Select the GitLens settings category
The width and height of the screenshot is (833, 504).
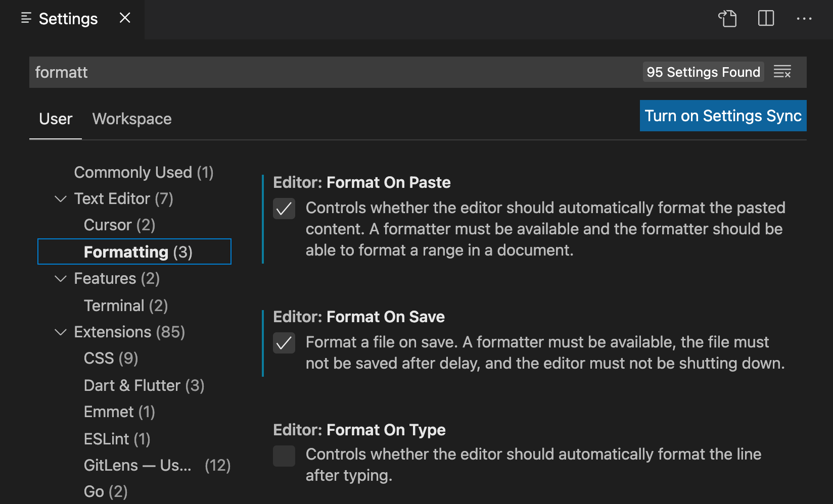pyautogui.click(x=137, y=465)
